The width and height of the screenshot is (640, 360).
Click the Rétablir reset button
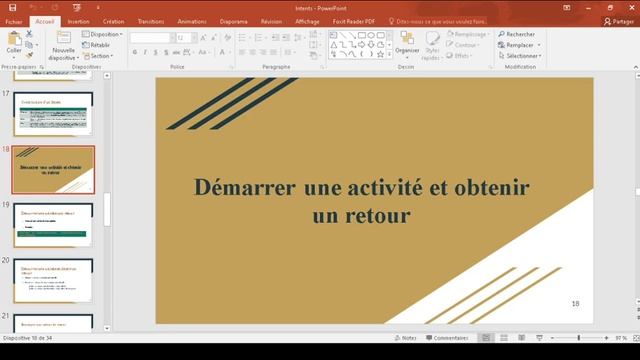(96, 45)
